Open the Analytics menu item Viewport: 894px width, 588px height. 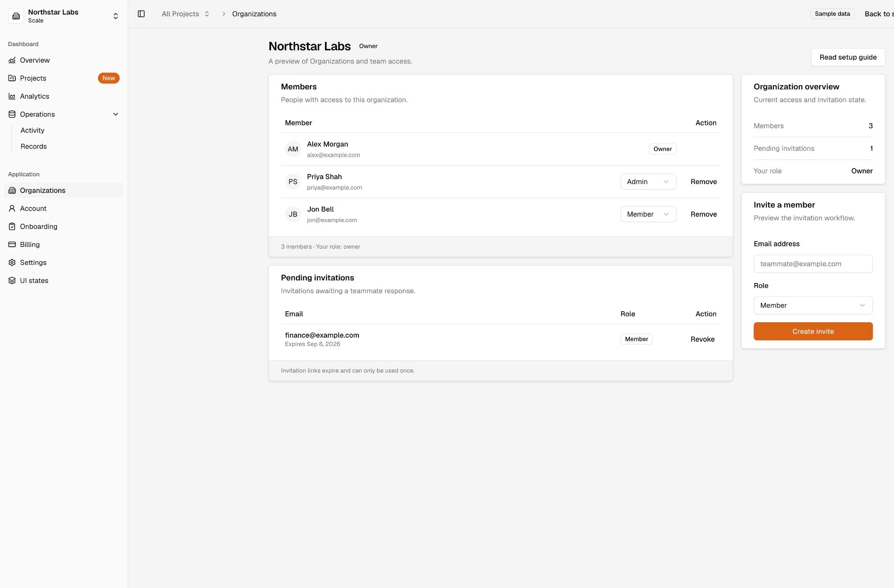[x=64, y=96]
